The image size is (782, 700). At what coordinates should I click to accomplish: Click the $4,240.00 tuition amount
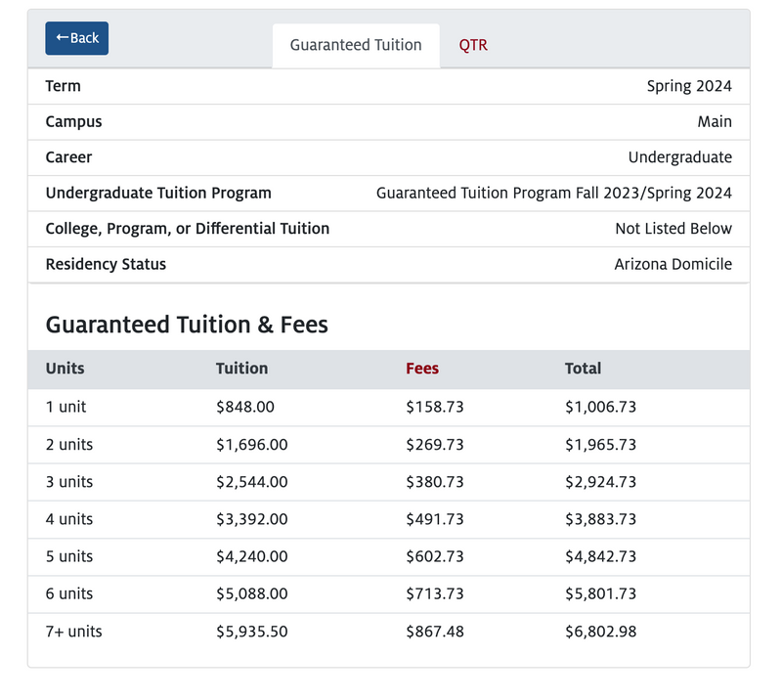[252, 557]
